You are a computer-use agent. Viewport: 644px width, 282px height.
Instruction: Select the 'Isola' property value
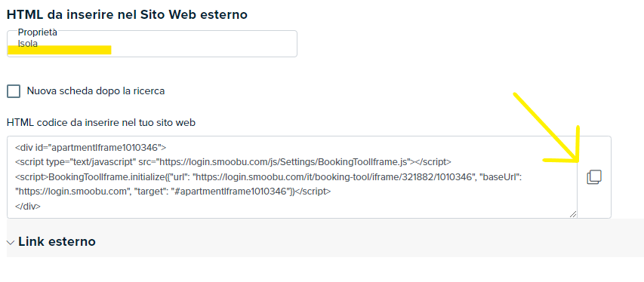point(28,44)
